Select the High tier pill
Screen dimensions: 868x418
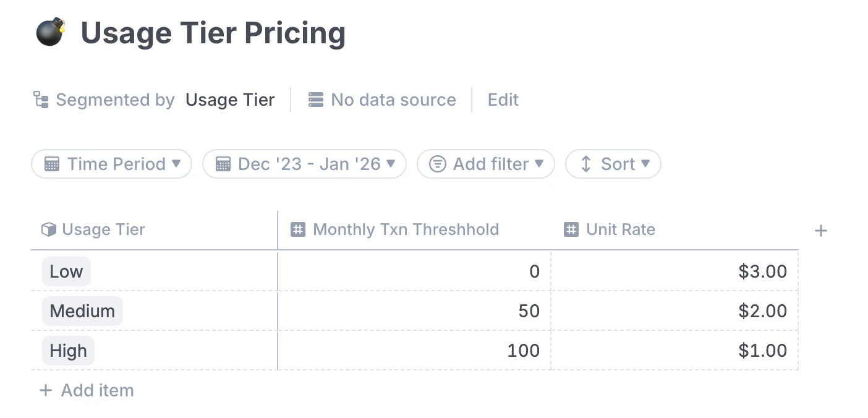point(68,351)
